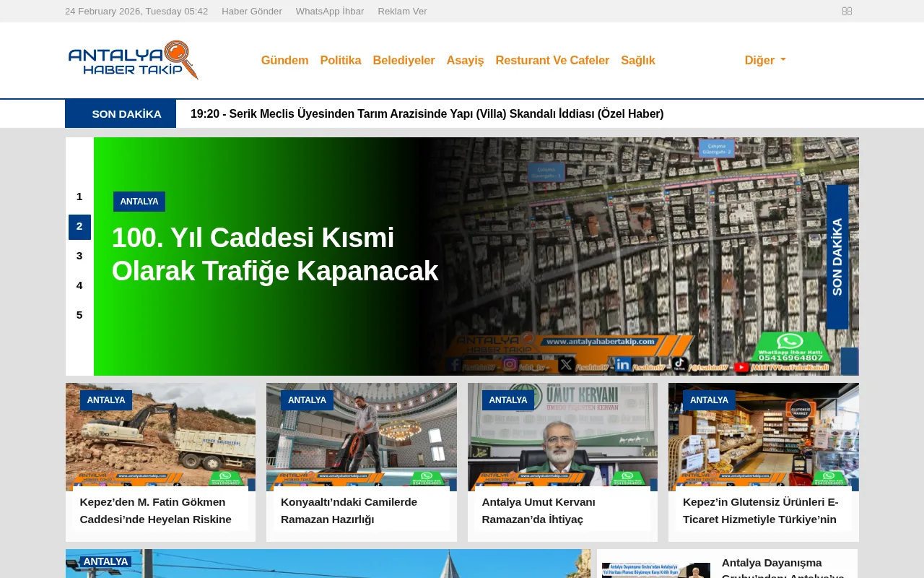
Task: Open the Belediyeler menu item
Action: tap(404, 60)
